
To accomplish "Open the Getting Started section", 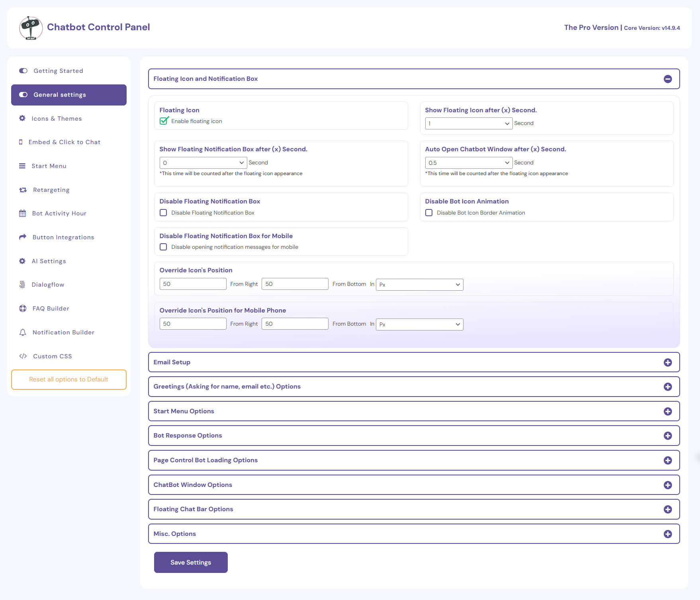I will point(69,71).
